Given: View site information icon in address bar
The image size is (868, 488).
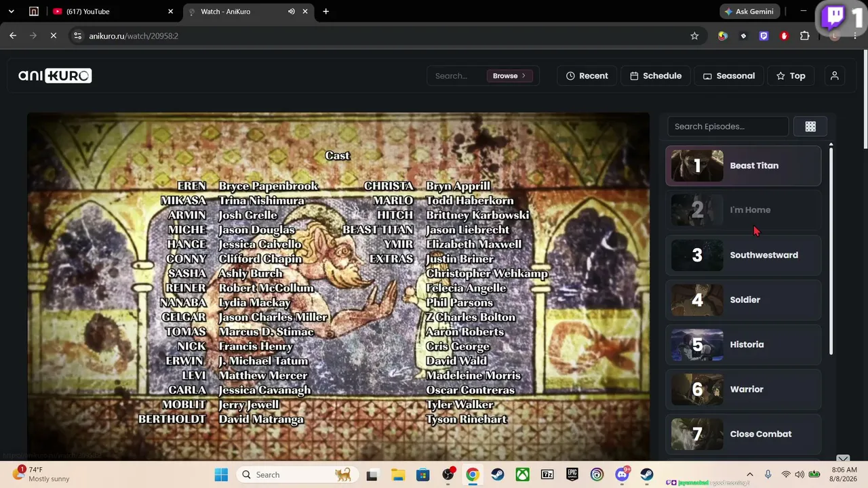Looking at the screenshot, I should coord(78,36).
